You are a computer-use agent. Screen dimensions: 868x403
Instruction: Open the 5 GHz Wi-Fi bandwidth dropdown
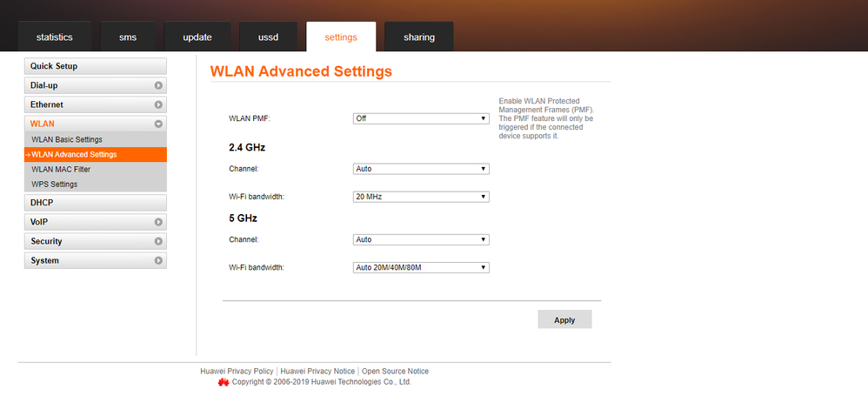pyautogui.click(x=421, y=267)
